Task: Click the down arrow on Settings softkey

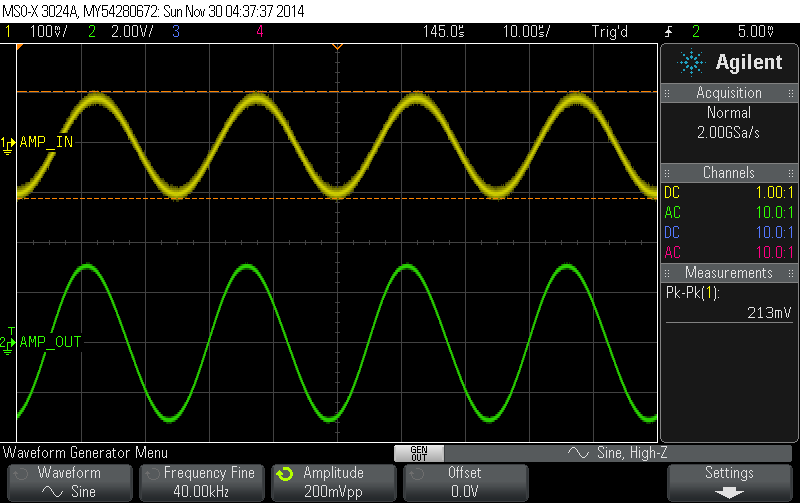Action: (730, 493)
